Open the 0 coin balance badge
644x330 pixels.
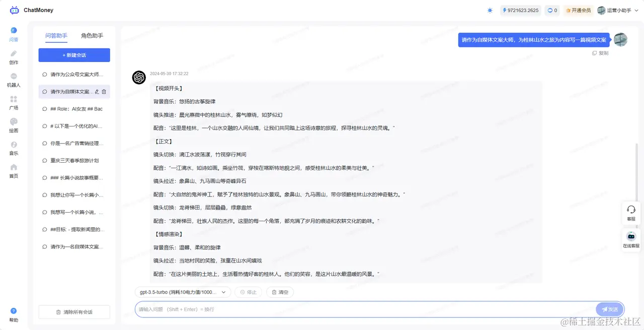pyautogui.click(x=552, y=10)
